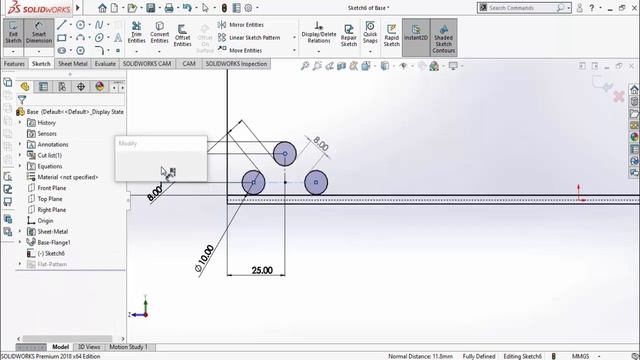
Task: Click Linear Sketch Pattern
Action: [249, 38]
